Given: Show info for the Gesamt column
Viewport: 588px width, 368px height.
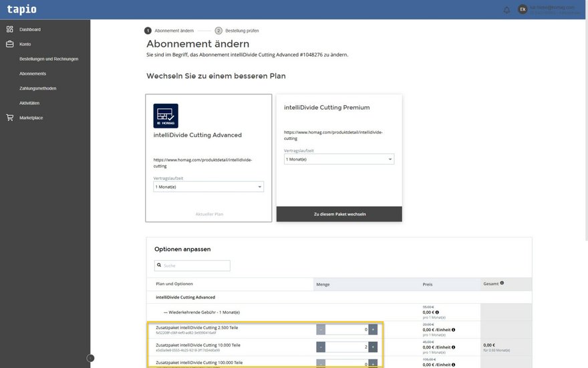Looking at the screenshot, I should click(502, 283).
